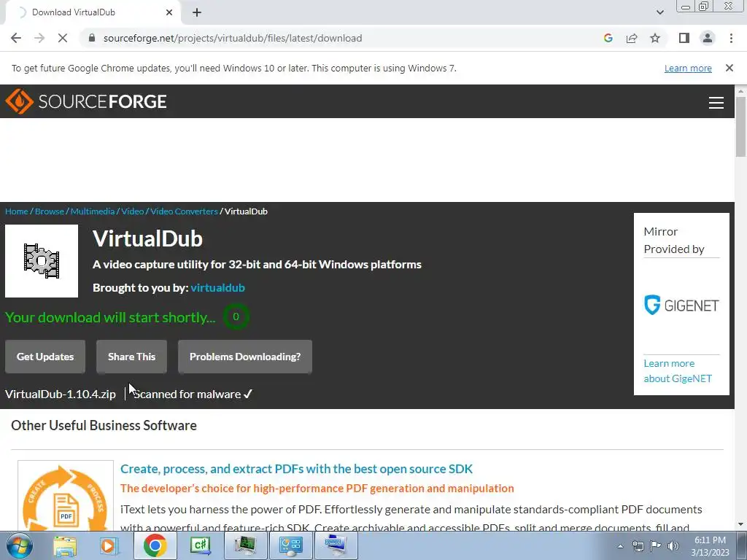Open the circuit-board monitor app in taskbar

(245, 545)
